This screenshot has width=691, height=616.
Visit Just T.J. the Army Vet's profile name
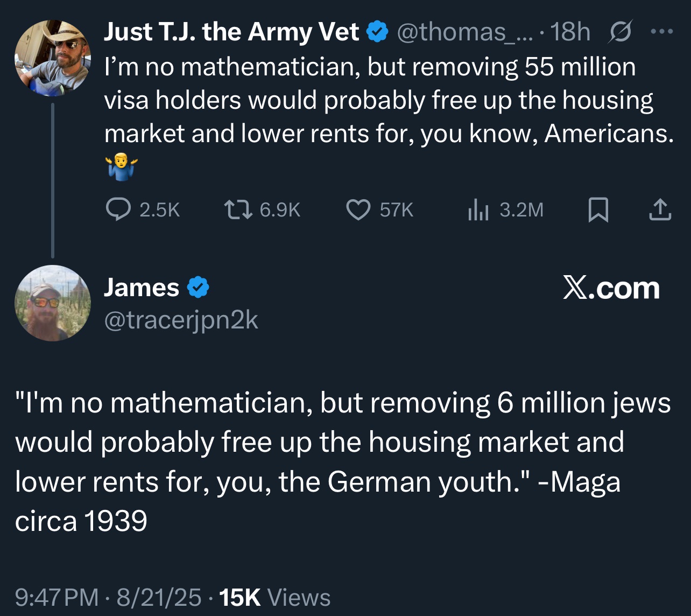coord(231,32)
